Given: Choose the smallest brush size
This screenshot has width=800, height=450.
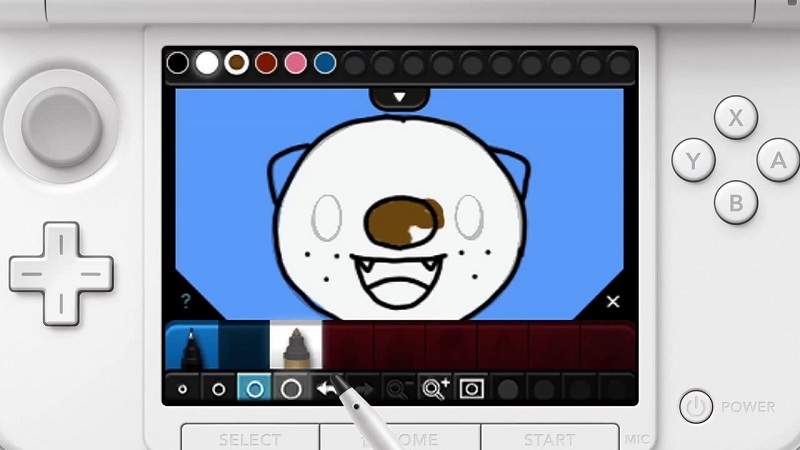Looking at the screenshot, I should click(x=183, y=389).
